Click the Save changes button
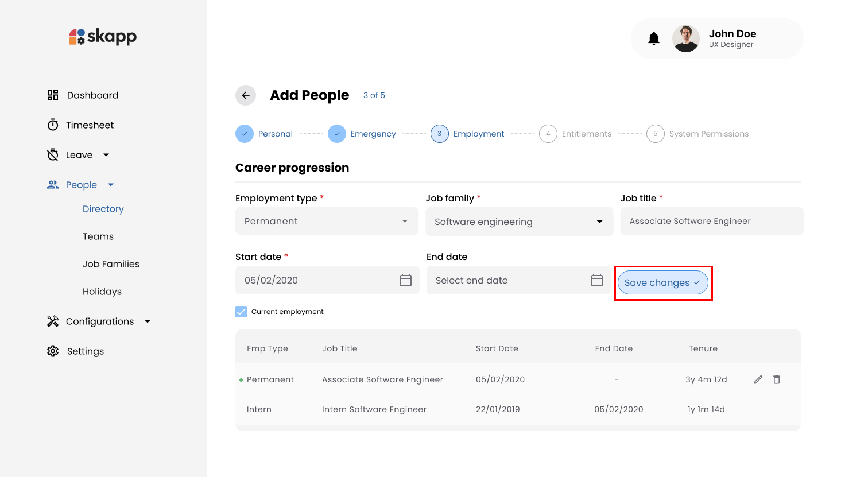Image resolution: width=868 pixels, height=477 pixels. 663,282
